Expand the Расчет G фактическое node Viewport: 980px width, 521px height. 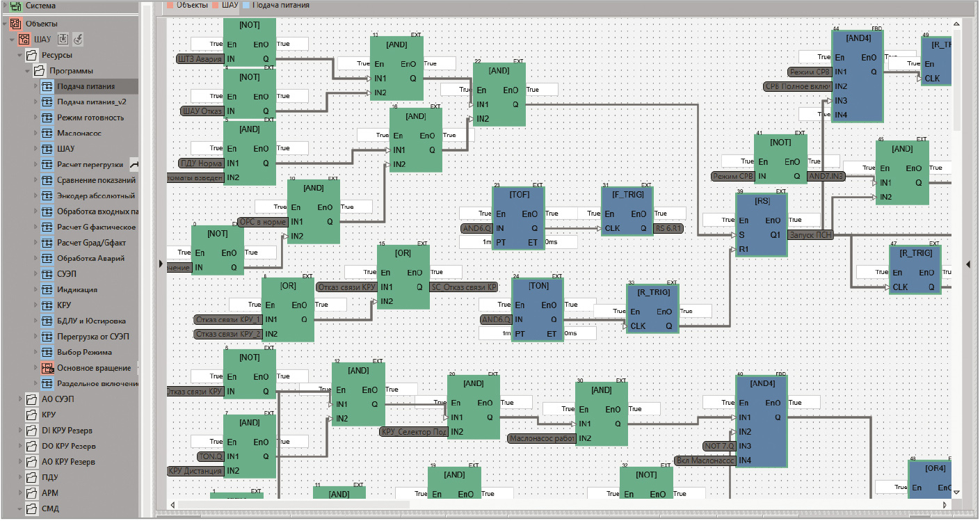(x=36, y=227)
